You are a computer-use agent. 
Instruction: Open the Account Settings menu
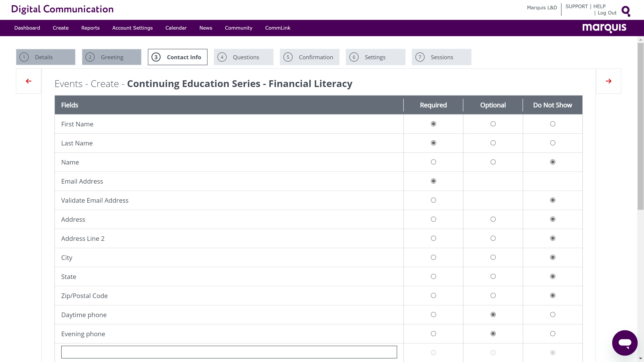(x=132, y=28)
